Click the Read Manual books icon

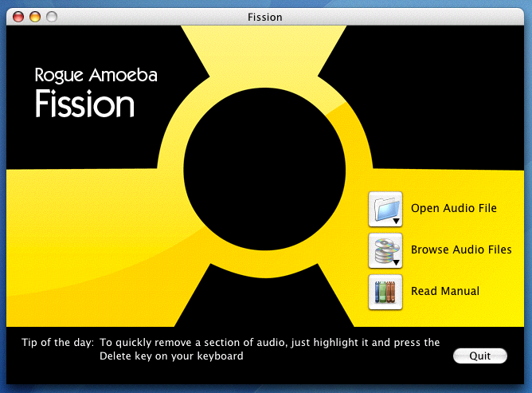tap(385, 292)
